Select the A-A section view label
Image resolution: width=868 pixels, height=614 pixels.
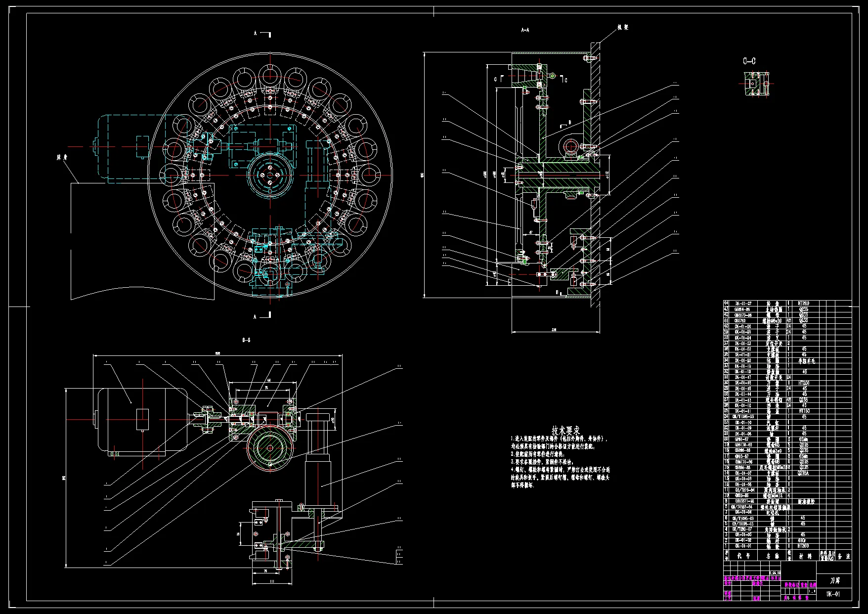tap(525, 30)
